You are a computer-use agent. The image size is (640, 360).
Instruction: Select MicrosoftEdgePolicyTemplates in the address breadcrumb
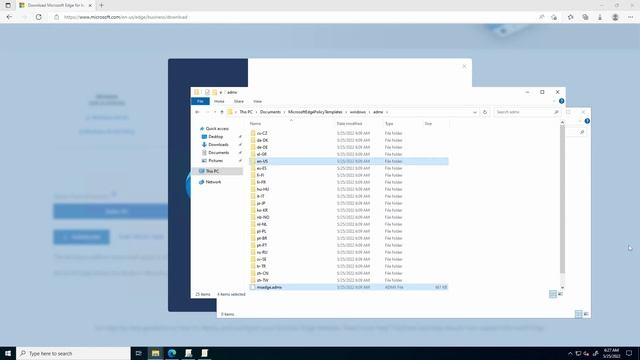tap(315, 112)
